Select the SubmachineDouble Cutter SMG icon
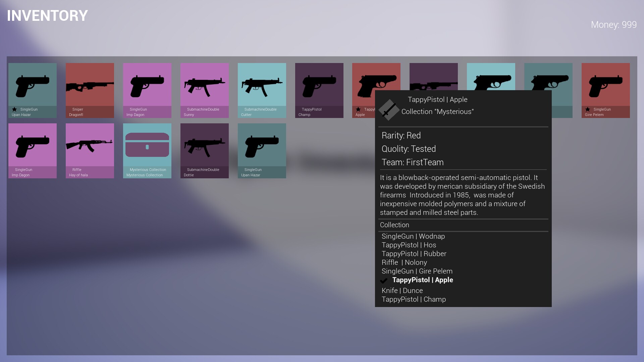Image resolution: width=644 pixels, height=362 pixels. [262, 85]
